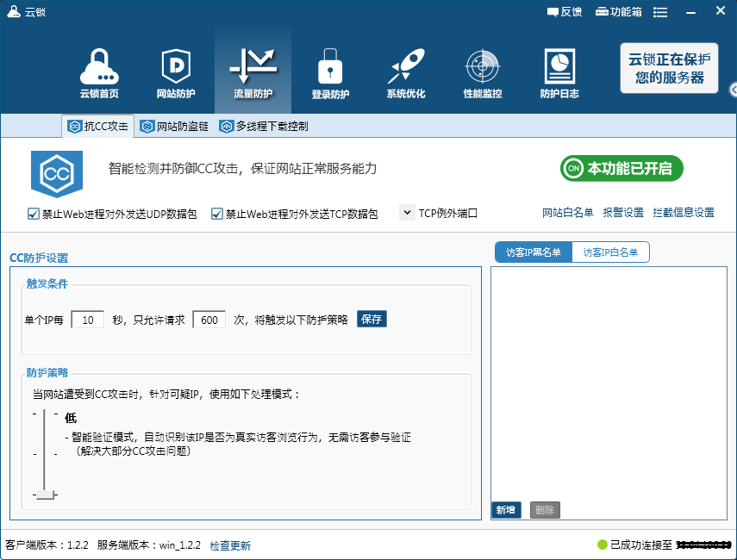Image resolution: width=737 pixels, height=560 pixels.
Task: Switch to the 多线程下载控制 tab
Action: click(x=264, y=127)
